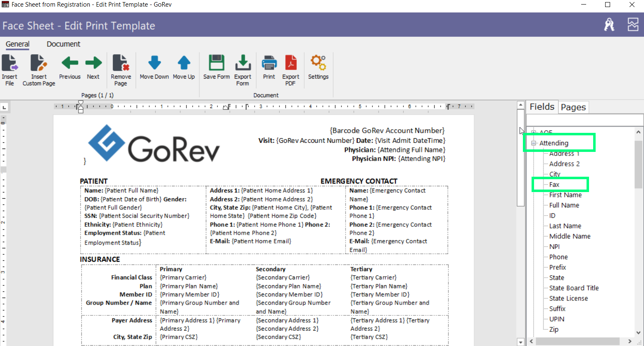
Task: Click the PATIENT section heading
Action: click(94, 181)
